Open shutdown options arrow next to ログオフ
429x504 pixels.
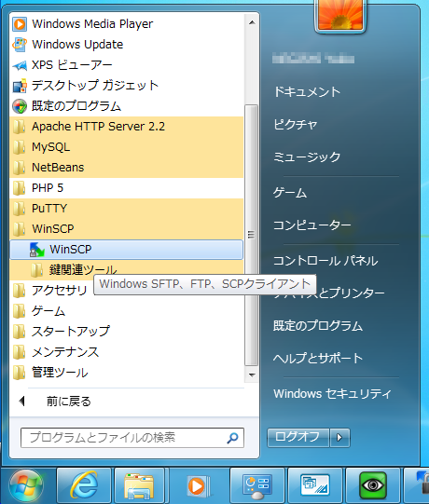pyautogui.click(x=339, y=438)
